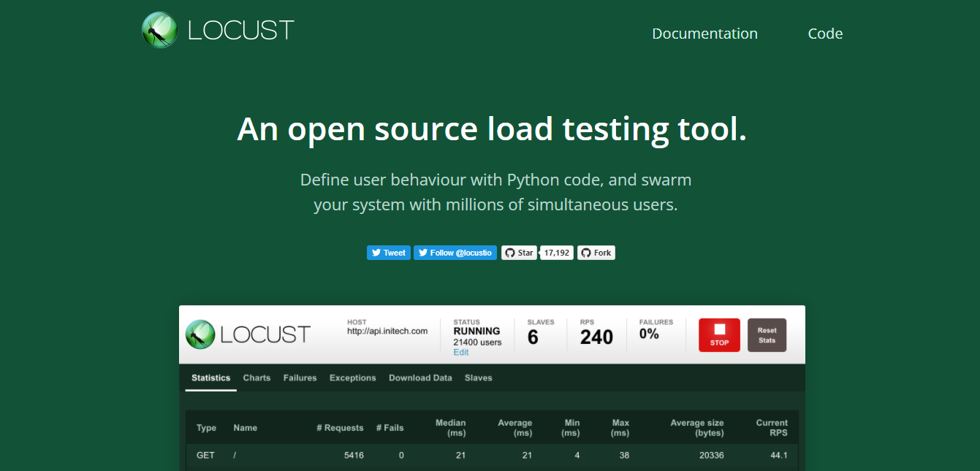Click the 5416 requests value
This screenshot has height=471, width=980.
tap(354, 455)
